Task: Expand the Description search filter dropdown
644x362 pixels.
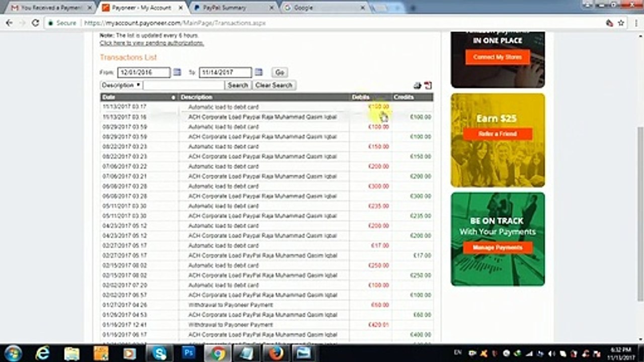Action: (121, 85)
